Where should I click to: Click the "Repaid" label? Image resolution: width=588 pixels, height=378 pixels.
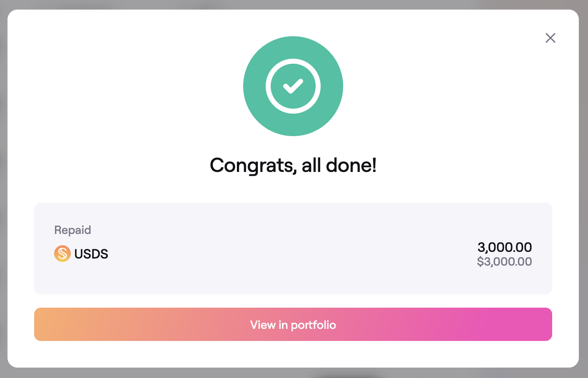click(72, 230)
